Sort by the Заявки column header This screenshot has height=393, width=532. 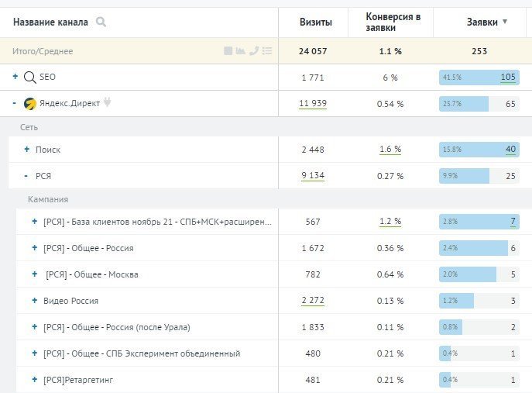click(x=482, y=22)
